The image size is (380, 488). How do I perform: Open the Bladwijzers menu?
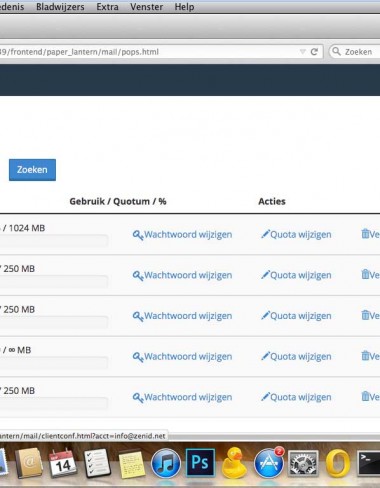pos(60,7)
